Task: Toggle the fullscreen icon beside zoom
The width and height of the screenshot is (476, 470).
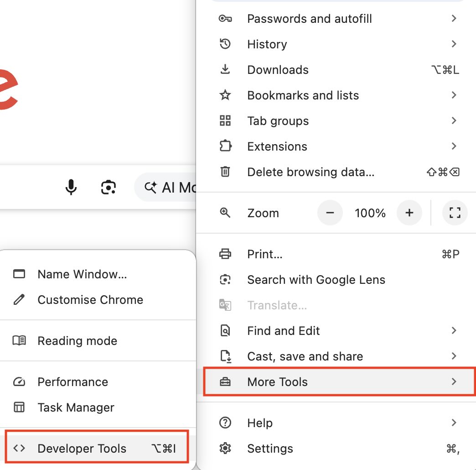Action: pos(455,213)
